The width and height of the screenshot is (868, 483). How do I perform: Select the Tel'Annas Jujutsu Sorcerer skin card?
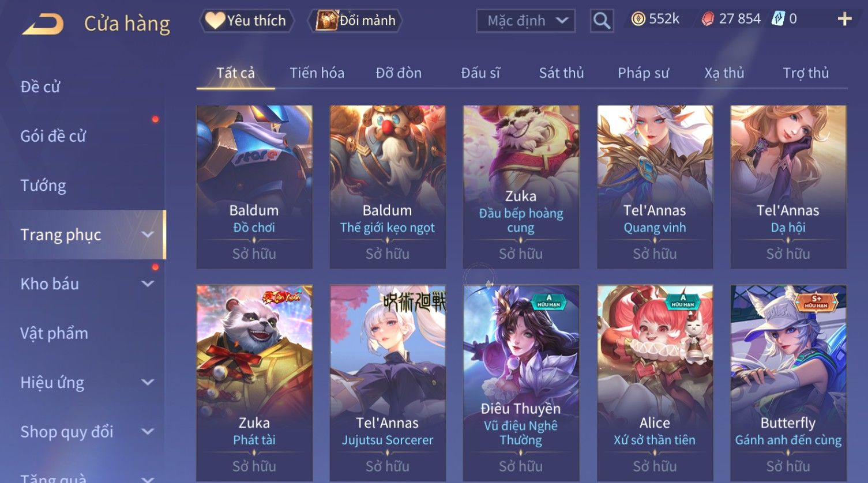(388, 383)
